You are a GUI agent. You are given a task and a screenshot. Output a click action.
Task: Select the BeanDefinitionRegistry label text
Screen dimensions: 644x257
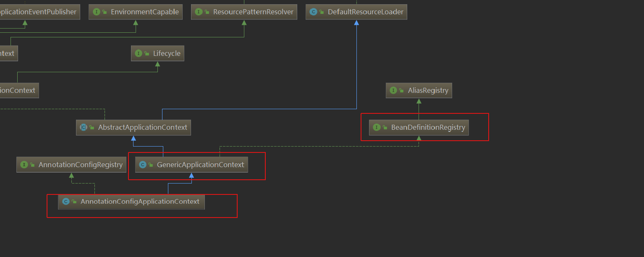[428, 127]
